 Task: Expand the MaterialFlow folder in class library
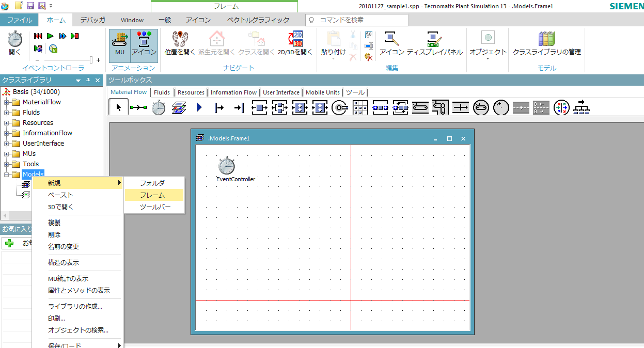(x=6, y=102)
